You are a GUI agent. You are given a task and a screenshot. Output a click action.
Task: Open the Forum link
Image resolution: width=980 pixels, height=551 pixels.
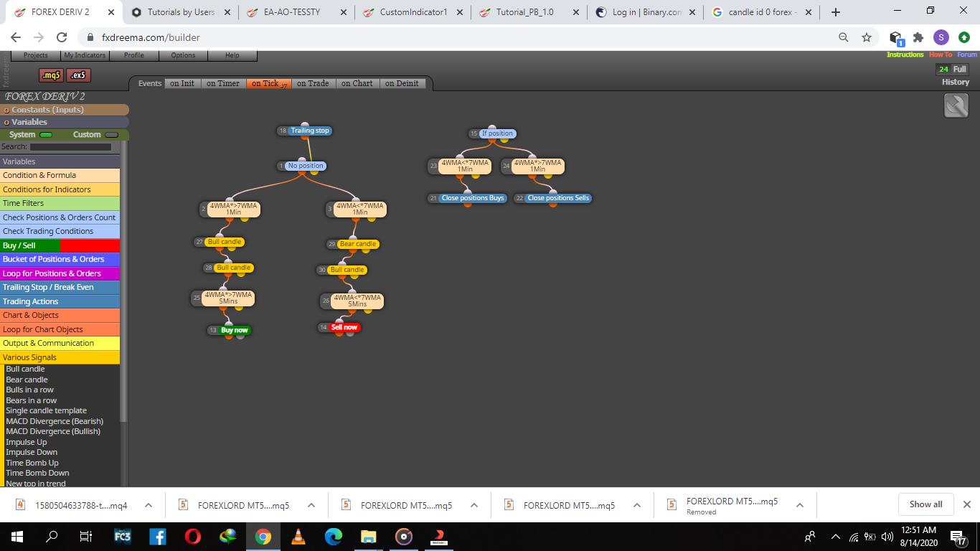pyautogui.click(x=967, y=55)
